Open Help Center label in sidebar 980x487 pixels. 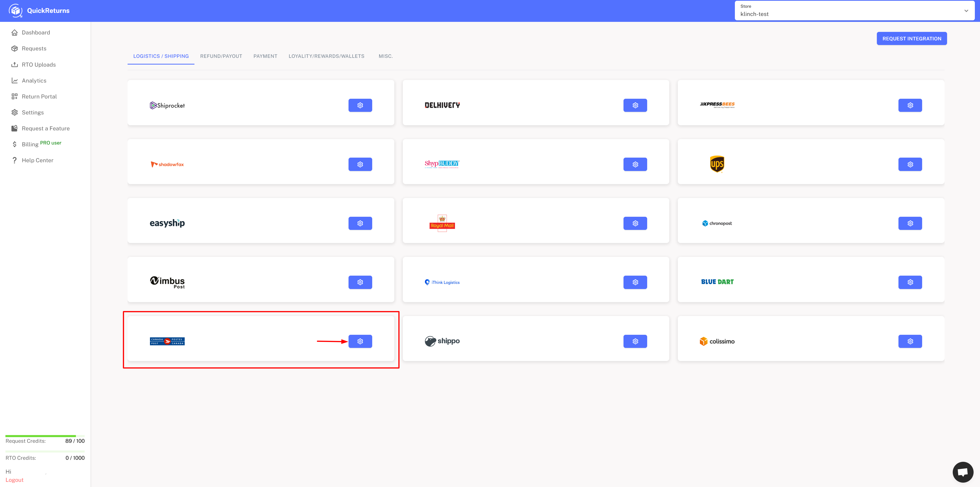coord(38,160)
